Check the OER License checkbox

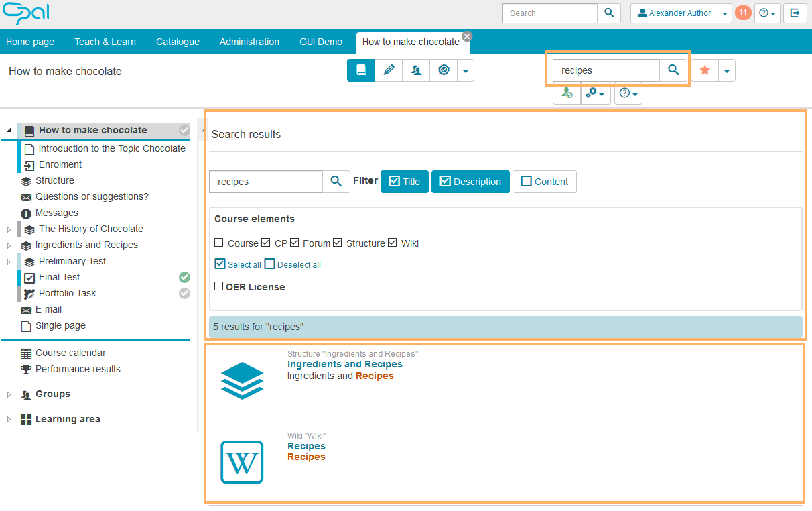(x=219, y=286)
